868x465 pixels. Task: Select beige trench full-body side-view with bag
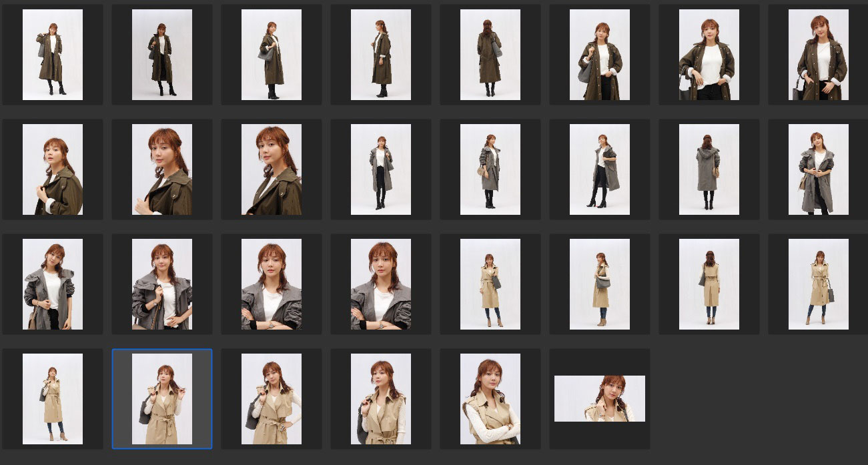click(599, 284)
